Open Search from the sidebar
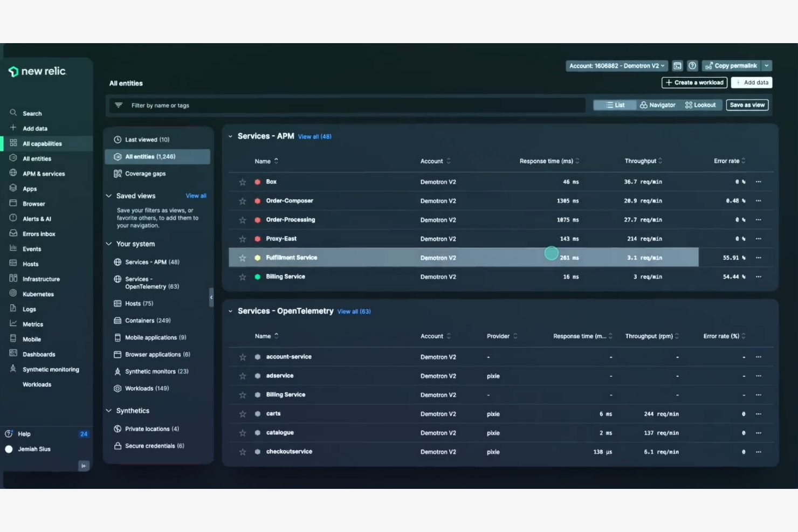The width and height of the screenshot is (798, 532). 31,113
